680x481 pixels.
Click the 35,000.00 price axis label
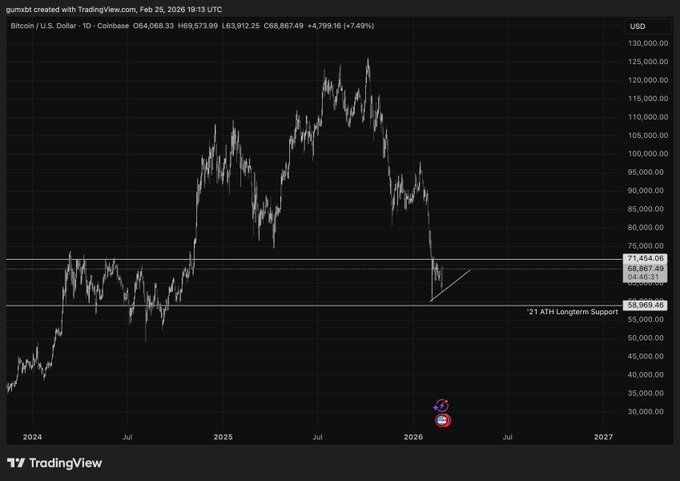point(646,393)
